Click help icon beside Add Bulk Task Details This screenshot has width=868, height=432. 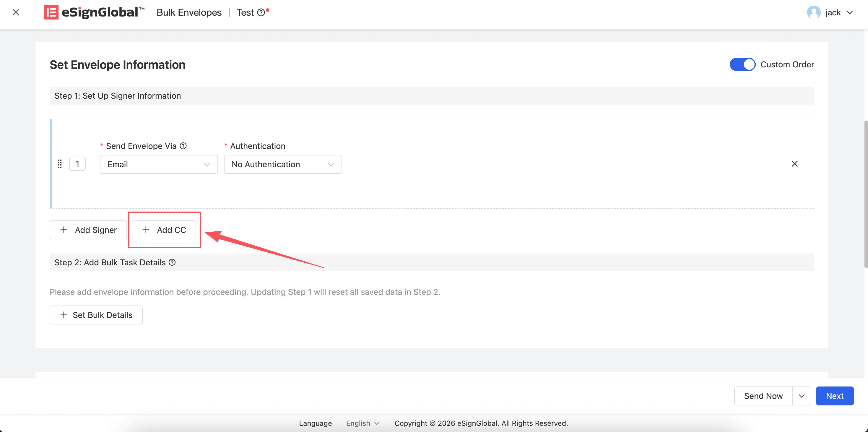[172, 262]
